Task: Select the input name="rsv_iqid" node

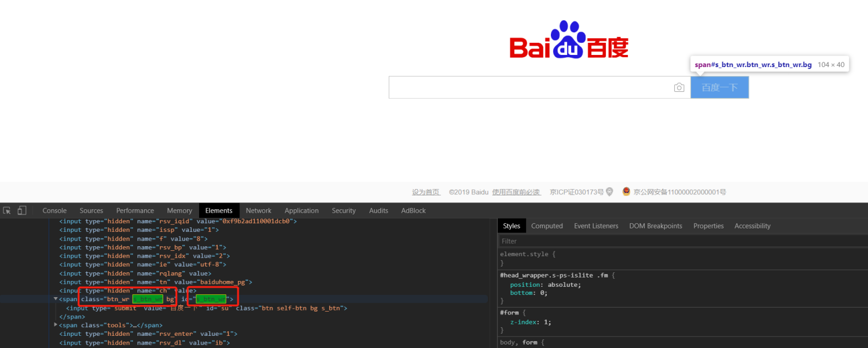Action: coord(178,221)
